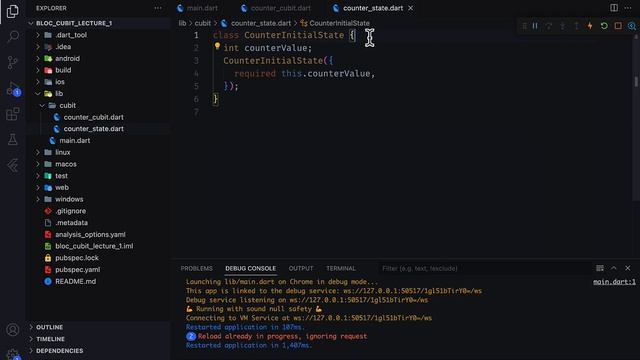Close the bottom panel
The height and width of the screenshot is (360, 640).
point(627,268)
